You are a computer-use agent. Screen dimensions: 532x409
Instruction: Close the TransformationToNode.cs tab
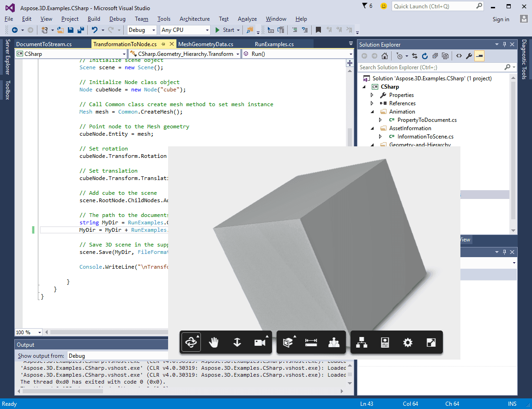pos(172,44)
